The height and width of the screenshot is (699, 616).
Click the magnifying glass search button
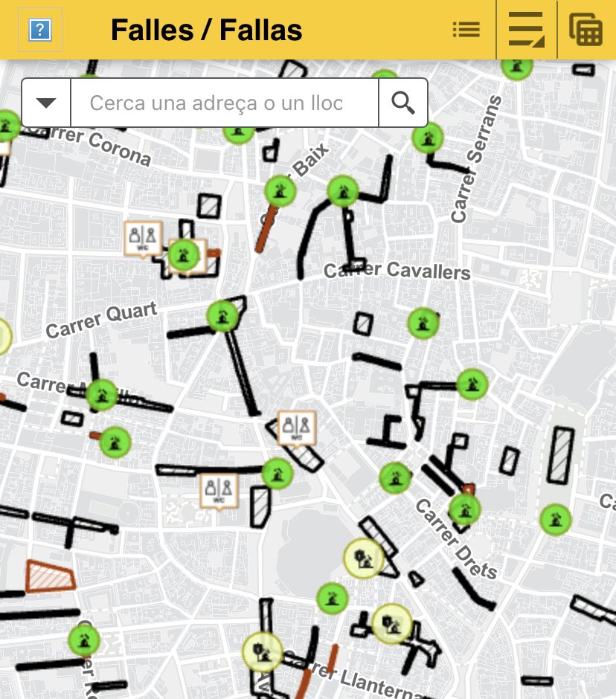coord(403,103)
